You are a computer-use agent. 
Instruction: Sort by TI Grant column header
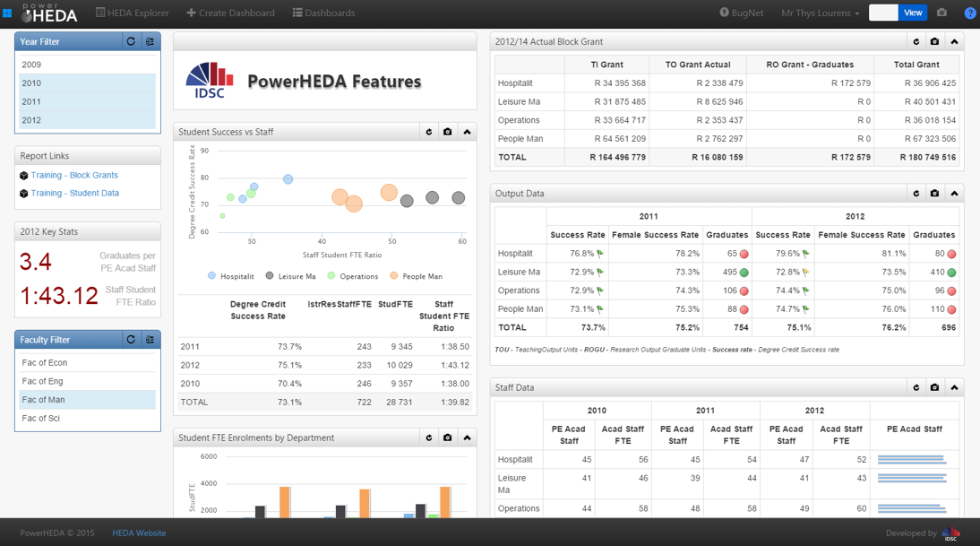click(x=606, y=65)
